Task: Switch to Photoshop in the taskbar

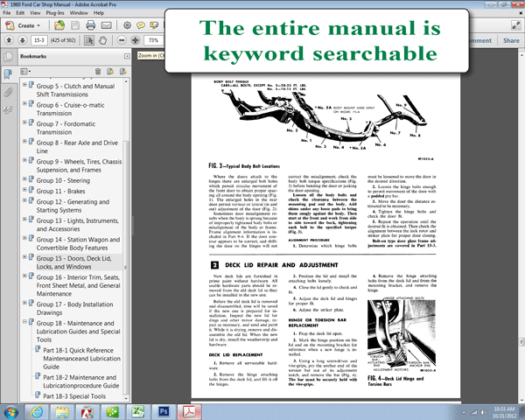Action: pos(164,412)
